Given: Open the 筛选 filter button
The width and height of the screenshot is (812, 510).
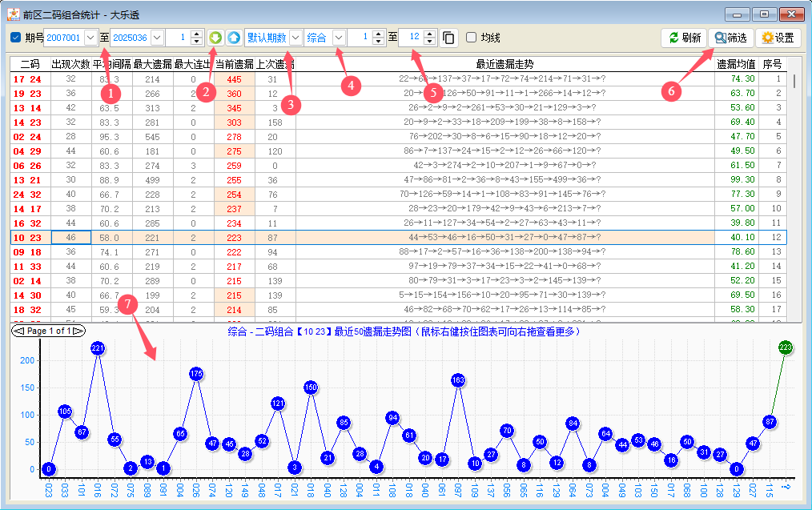Looking at the screenshot, I should point(730,38).
